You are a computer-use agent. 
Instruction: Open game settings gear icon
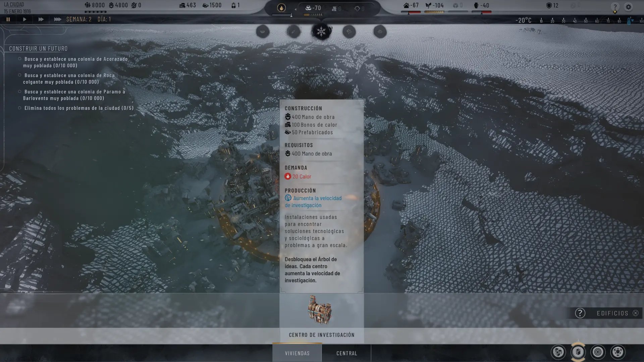click(628, 7)
